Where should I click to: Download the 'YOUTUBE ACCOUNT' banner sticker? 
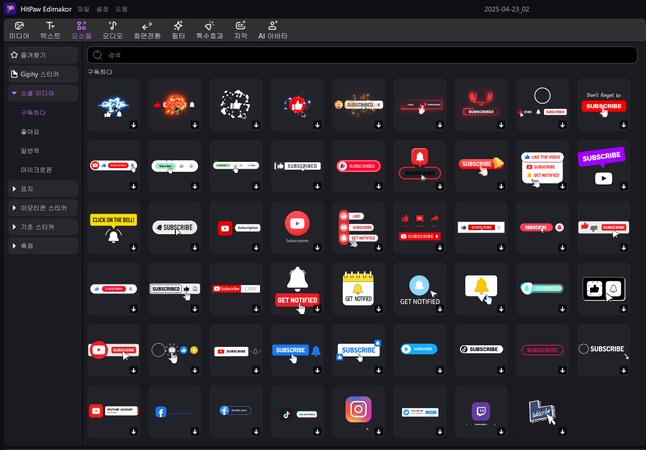click(x=133, y=432)
